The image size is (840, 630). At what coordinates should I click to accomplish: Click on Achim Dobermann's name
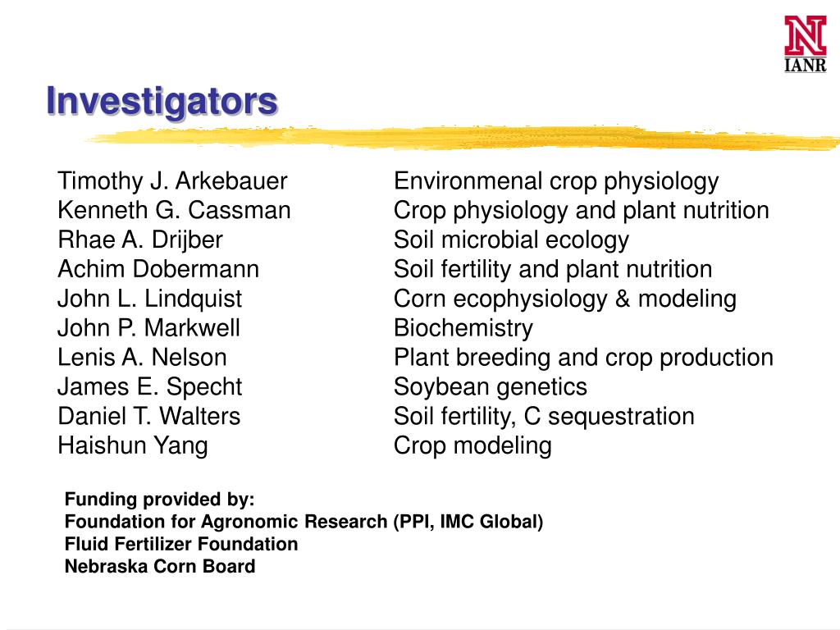[158, 269]
